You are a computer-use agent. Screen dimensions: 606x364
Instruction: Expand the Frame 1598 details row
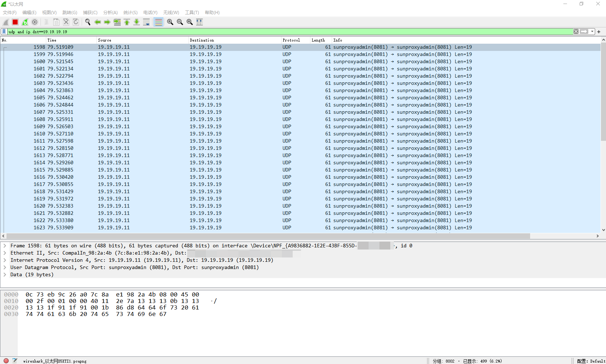tap(5, 246)
